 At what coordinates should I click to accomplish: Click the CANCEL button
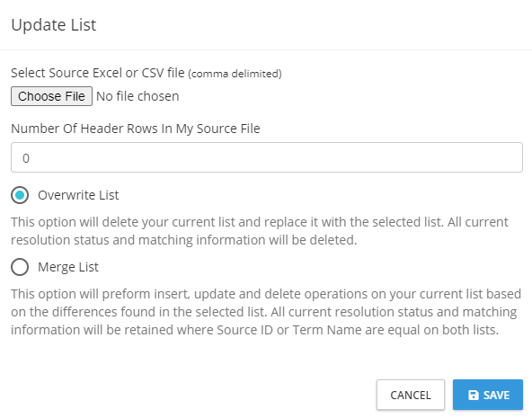[x=411, y=395]
